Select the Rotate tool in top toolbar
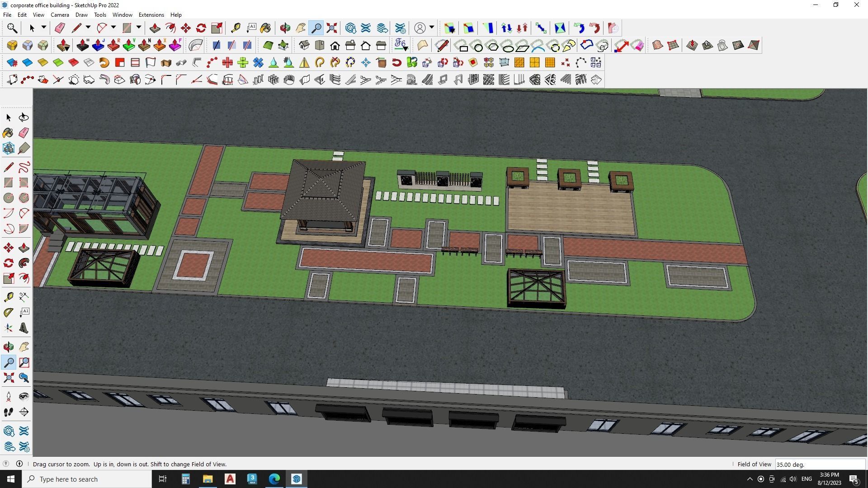868x488 pixels. (201, 28)
